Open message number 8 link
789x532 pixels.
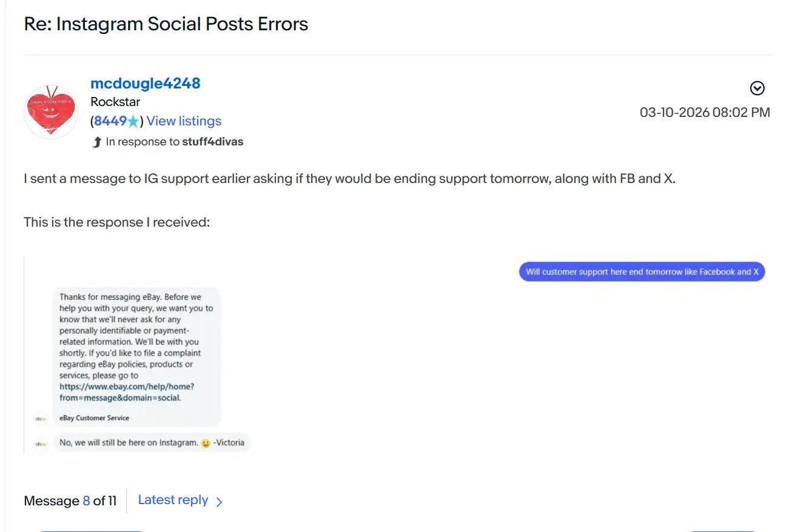pyautogui.click(x=87, y=501)
